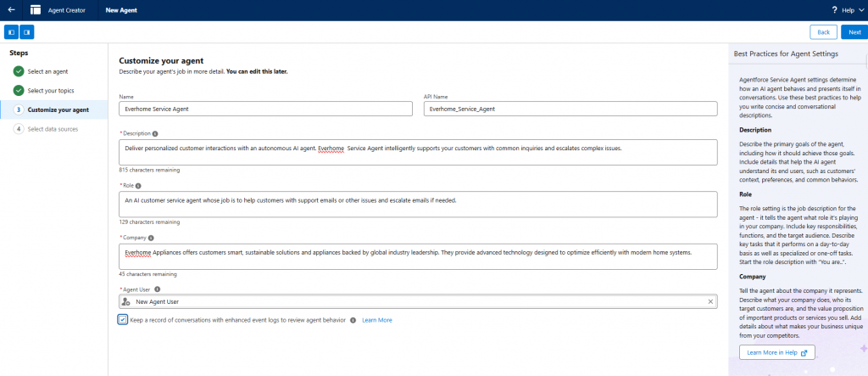Open the Agent User lookup field
The width and height of the screenshot is (868, 376).
[415, 301]
